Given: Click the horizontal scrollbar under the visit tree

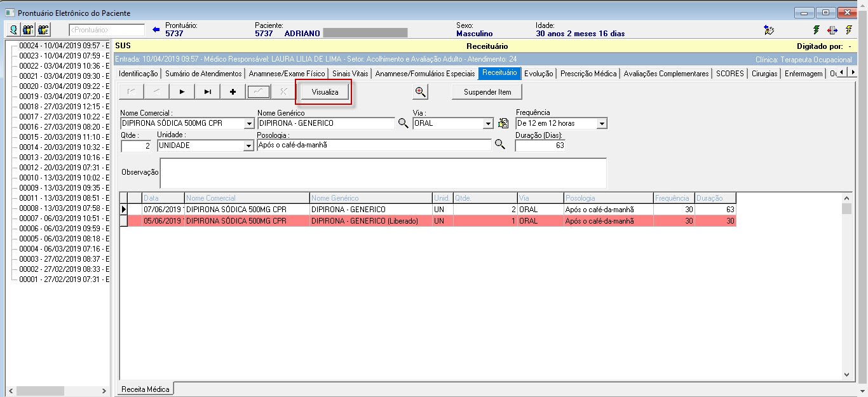Looking at the screenshot, I should [x=57, y=390].
